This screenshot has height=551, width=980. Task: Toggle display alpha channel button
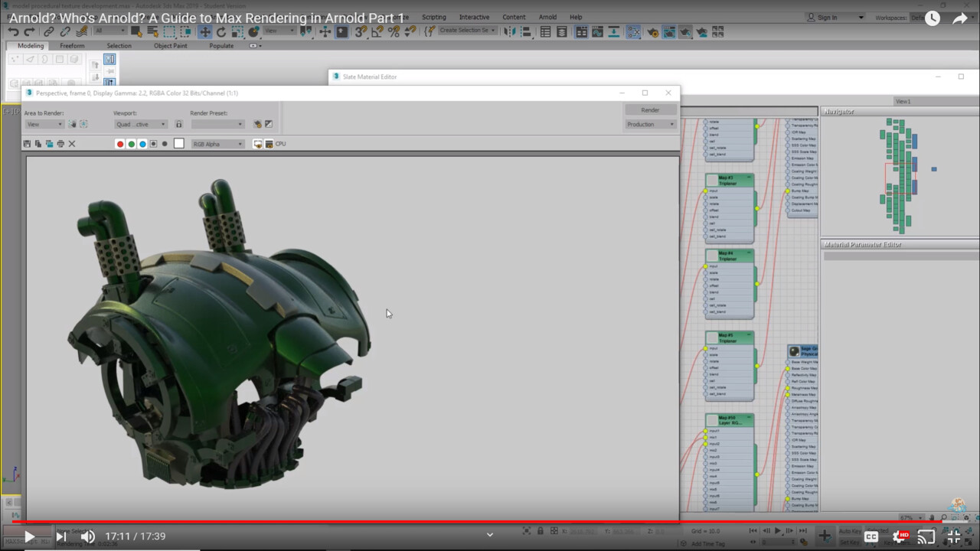coord(153,144)
